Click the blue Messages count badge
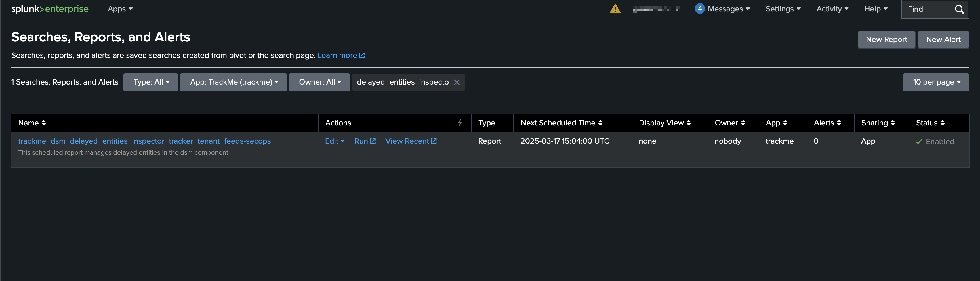The height and width of the screenshot is (281, 980). 699,9
